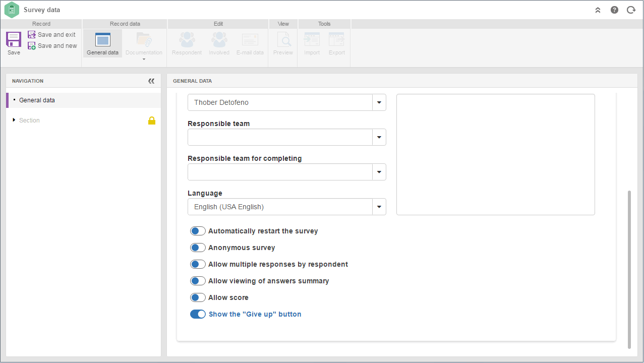The image size is (644, 363).
Task: Turn off Show the "Give up" button
Action: (x=198, y=314)
